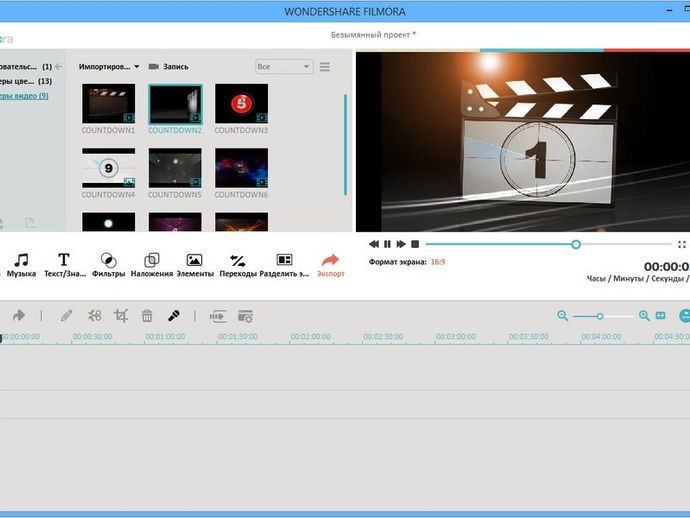Open the Фильтры filters panel
Viewport: 690px width, 518px height.
(x=108, y=265)
